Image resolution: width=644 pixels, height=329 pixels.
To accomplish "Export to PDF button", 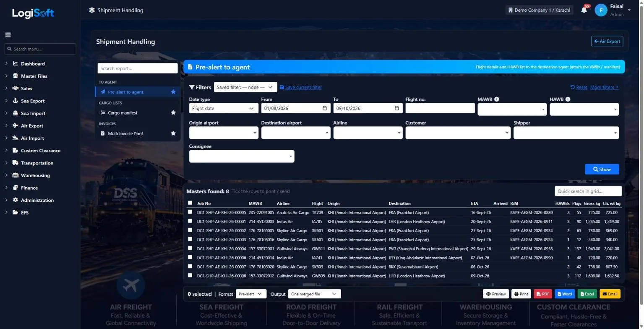I will click(543, 294).
